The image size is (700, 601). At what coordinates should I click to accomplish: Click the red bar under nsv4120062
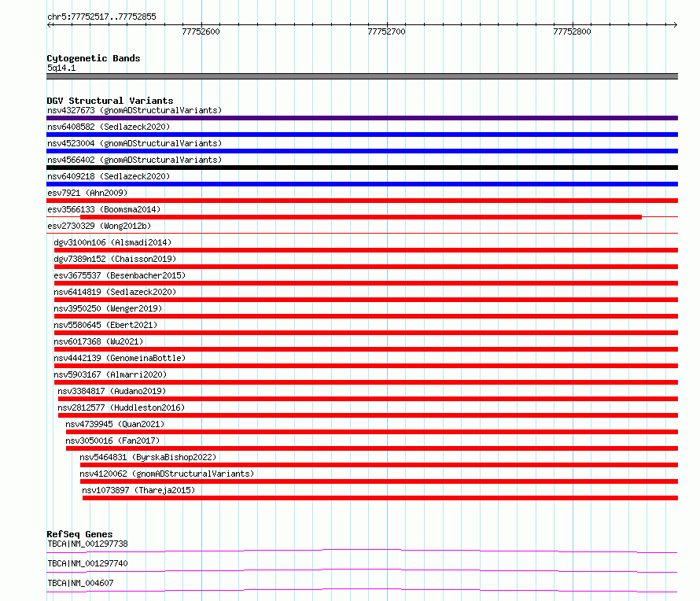(379, 481)
